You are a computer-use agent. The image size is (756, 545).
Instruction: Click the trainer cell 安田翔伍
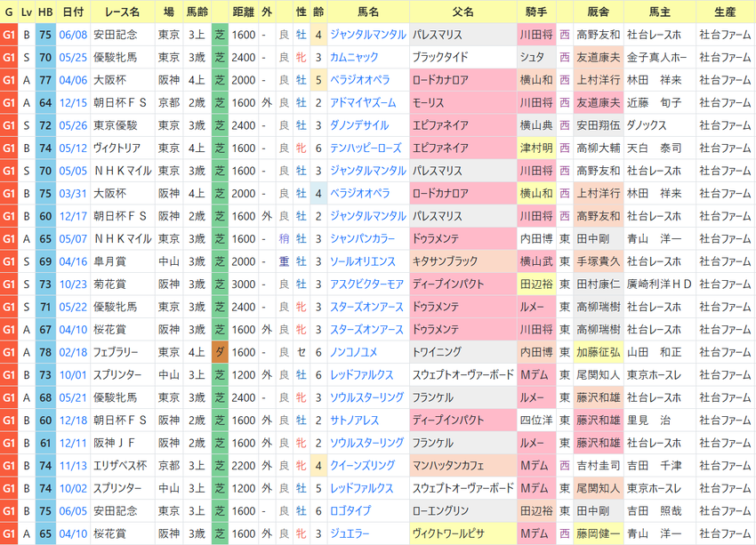tap(599, 125)
